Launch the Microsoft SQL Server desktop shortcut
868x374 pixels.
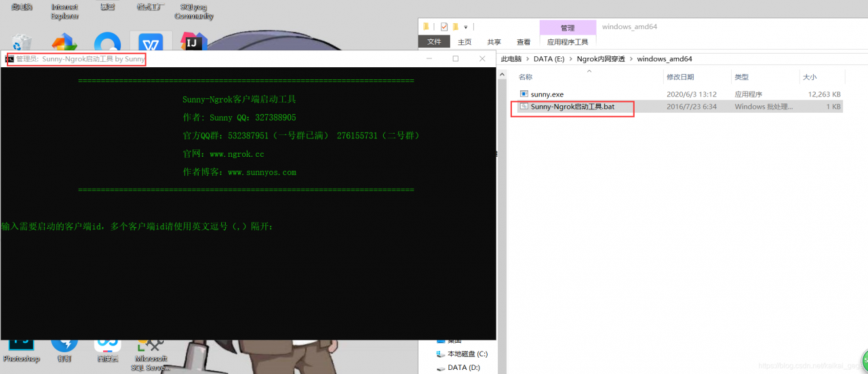151,354
